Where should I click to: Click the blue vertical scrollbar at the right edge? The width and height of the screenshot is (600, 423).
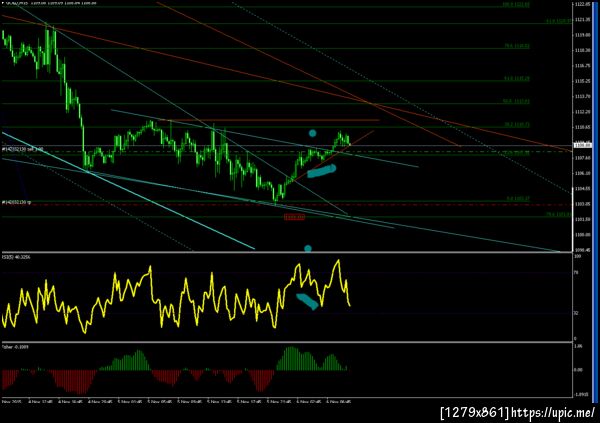[595, 201]
